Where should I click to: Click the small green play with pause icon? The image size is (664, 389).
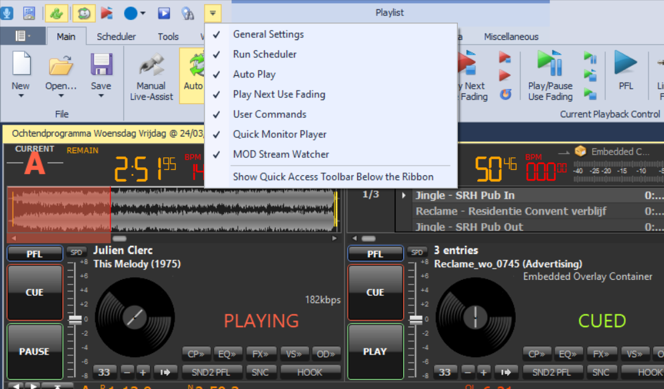590,57
